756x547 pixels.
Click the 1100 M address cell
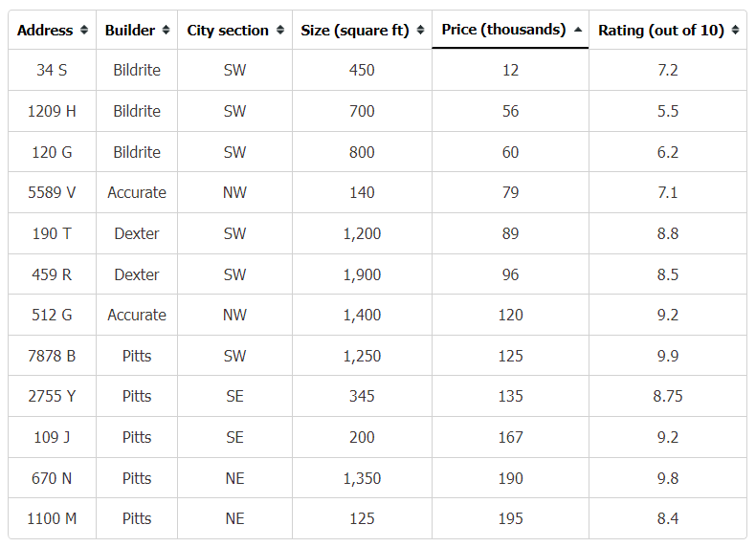(x=52, y=518)
